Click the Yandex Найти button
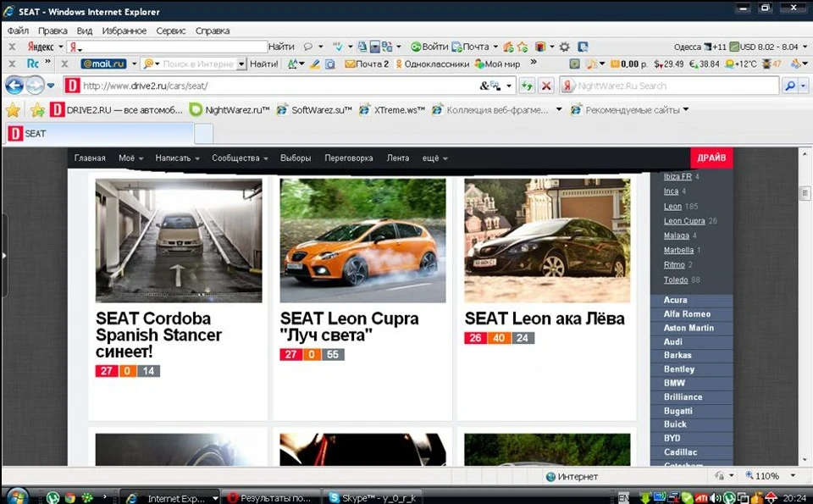Image resolution: width=813 pixels, height=504 pixels. coord(281,47)
